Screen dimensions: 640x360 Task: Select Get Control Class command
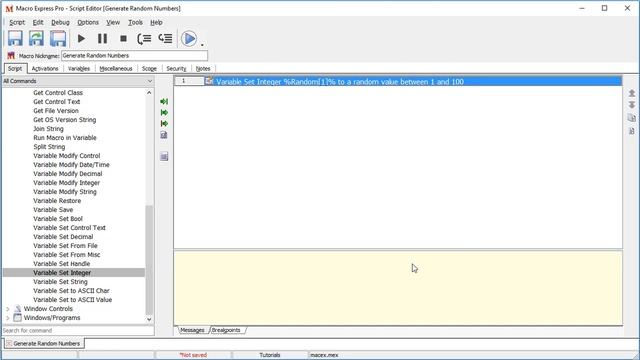pyautogui.click(x=58, y=93)
